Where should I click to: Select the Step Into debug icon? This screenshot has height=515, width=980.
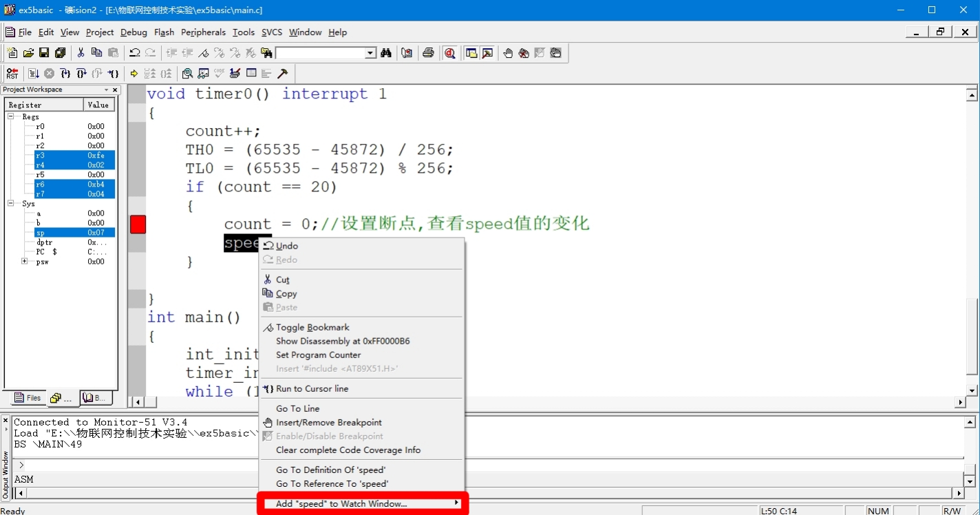(64, 73)
